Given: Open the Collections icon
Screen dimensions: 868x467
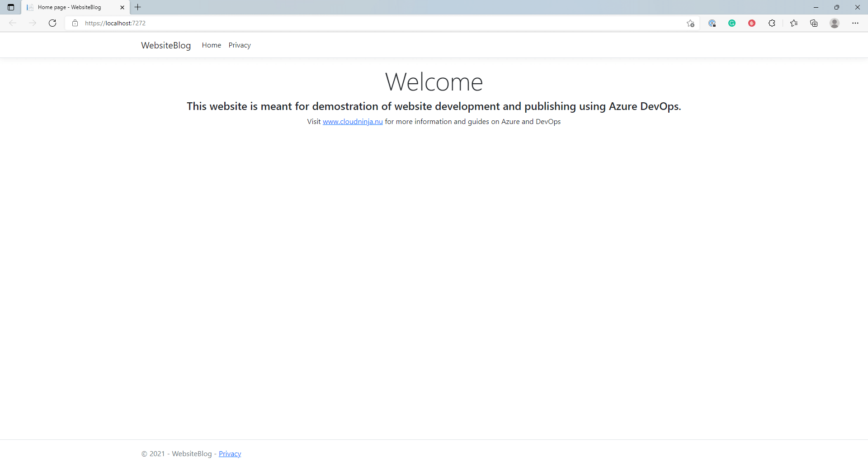Looking at the screenshot, I should tap(814, 23).
